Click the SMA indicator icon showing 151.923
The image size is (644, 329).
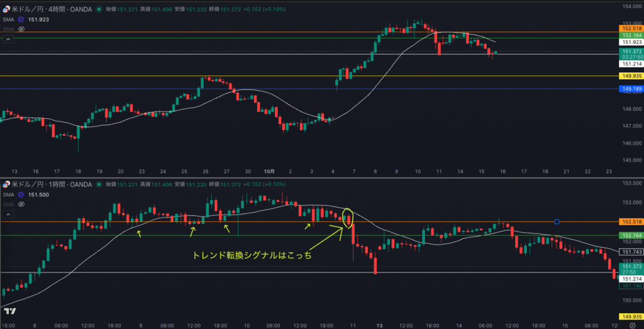pos(21,20)
